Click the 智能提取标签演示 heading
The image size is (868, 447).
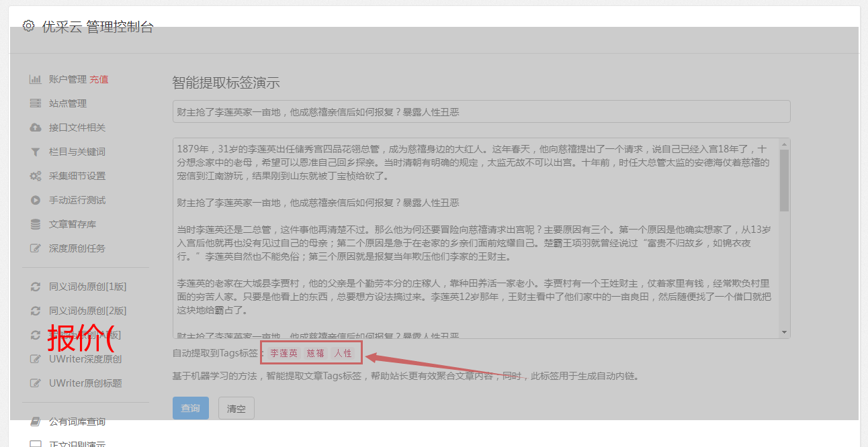[226, 83]
